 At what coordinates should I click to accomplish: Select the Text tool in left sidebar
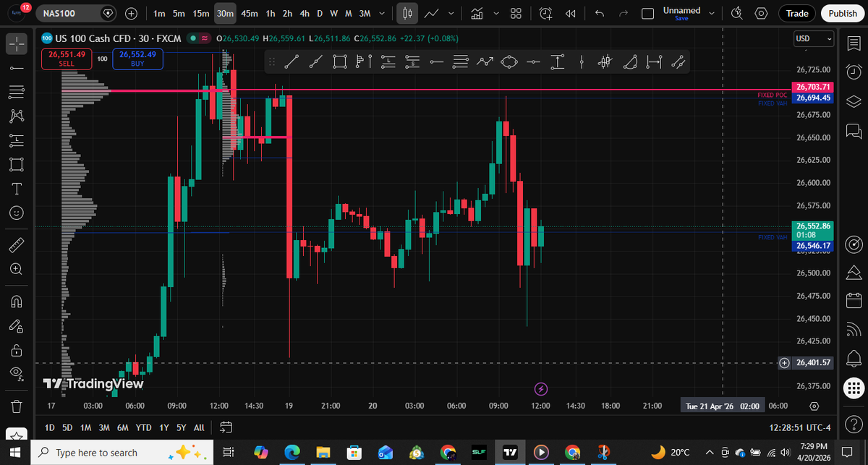tap(16, 189)
